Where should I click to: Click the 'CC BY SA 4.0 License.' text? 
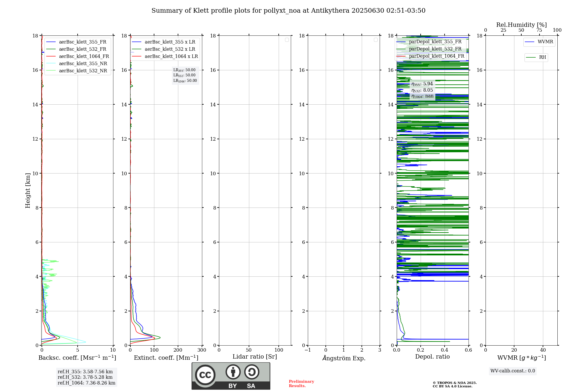tap(452, 386)
